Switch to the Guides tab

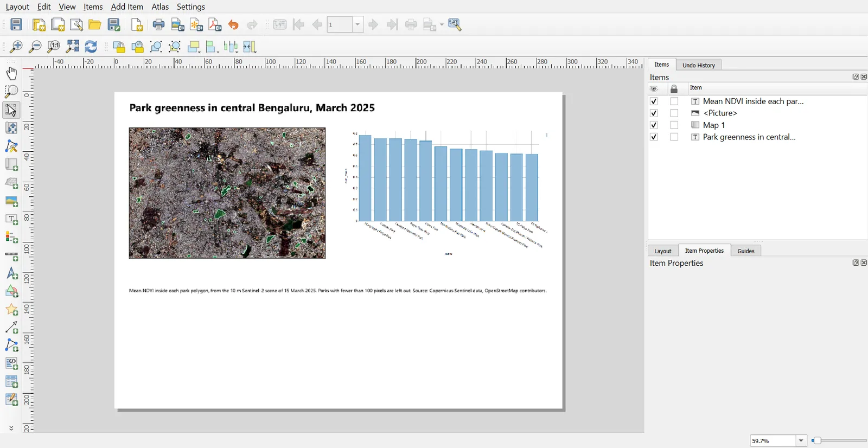click(x=746, y=251)
